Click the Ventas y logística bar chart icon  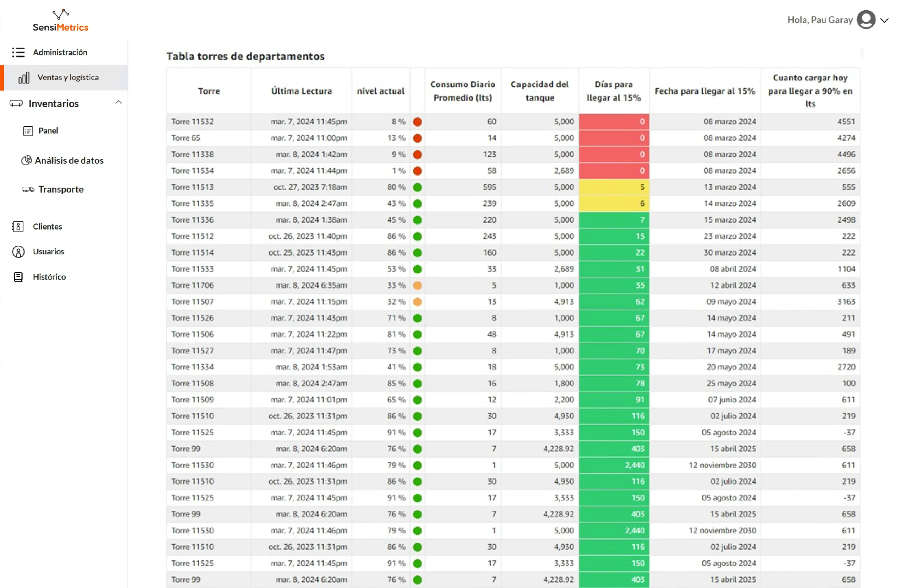(24, 77)
